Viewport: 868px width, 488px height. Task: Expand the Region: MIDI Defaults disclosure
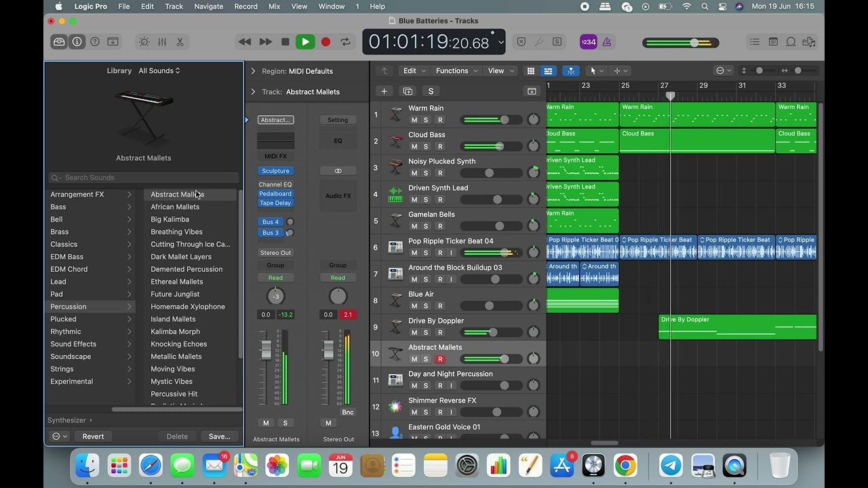pyautogui.click(x=253, y=71)
